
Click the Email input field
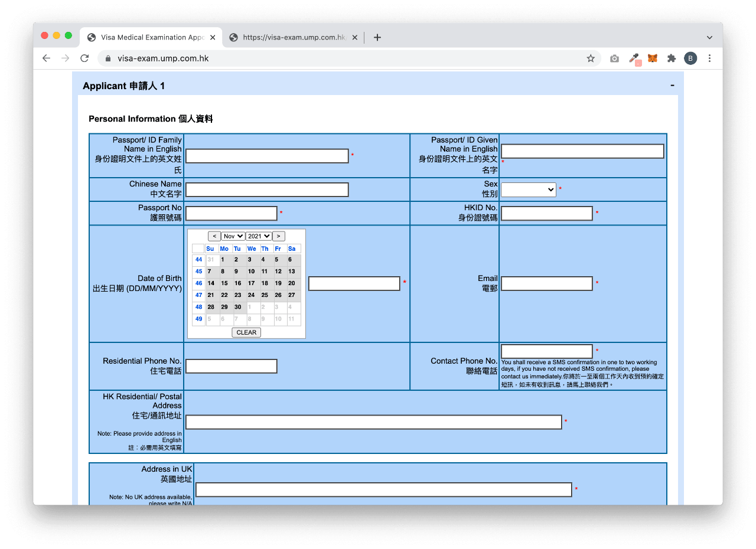(547, 283)
